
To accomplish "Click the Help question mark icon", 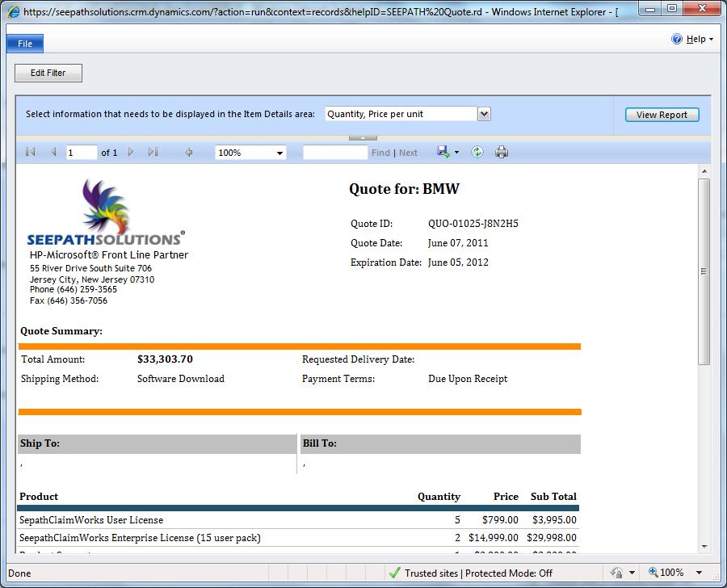I will [x=678, y=39].
